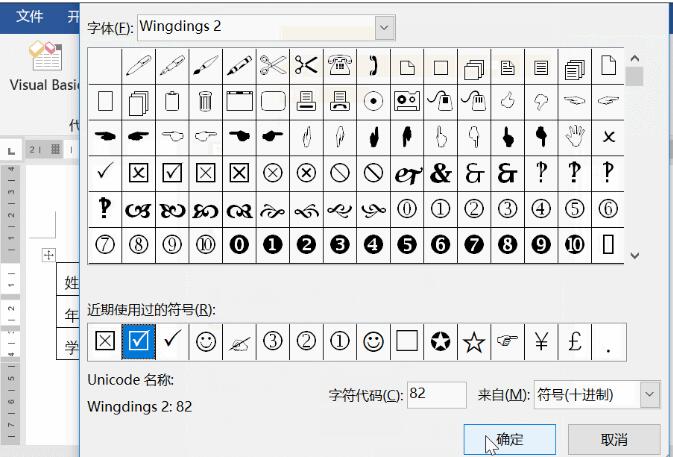Select the rotary telephone symbol
Viewport: 673px width, 457px height.
(340, 66)
